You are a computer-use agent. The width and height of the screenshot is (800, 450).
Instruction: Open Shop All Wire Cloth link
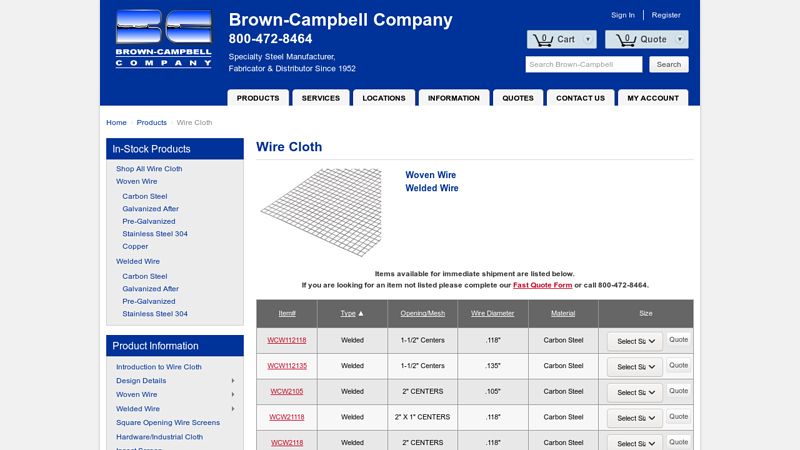click(149, 169)
